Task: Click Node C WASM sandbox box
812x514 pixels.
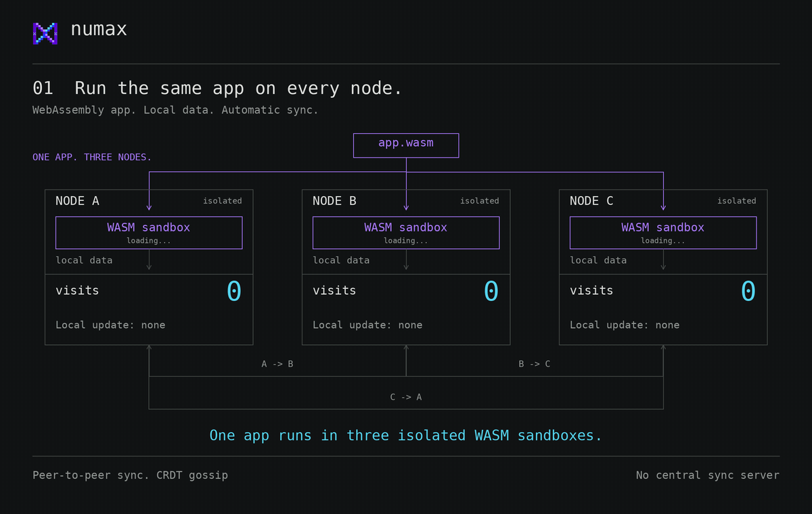Action: point(663,233)
